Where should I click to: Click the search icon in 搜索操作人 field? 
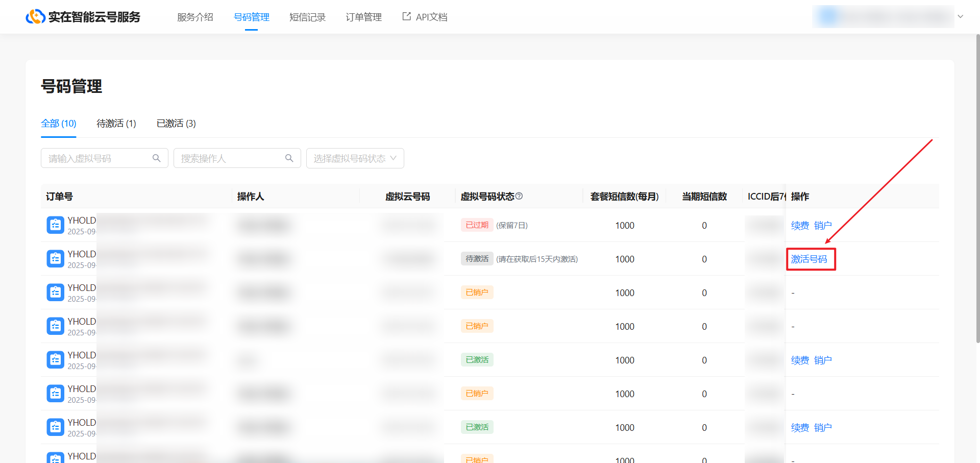click(289, 158)
